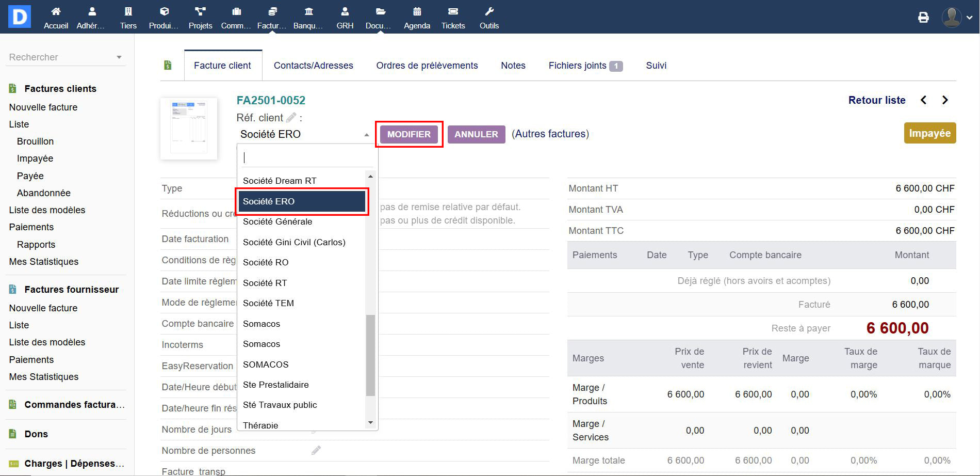Click the Dolibarr logo icon

[x=20, y=17]
